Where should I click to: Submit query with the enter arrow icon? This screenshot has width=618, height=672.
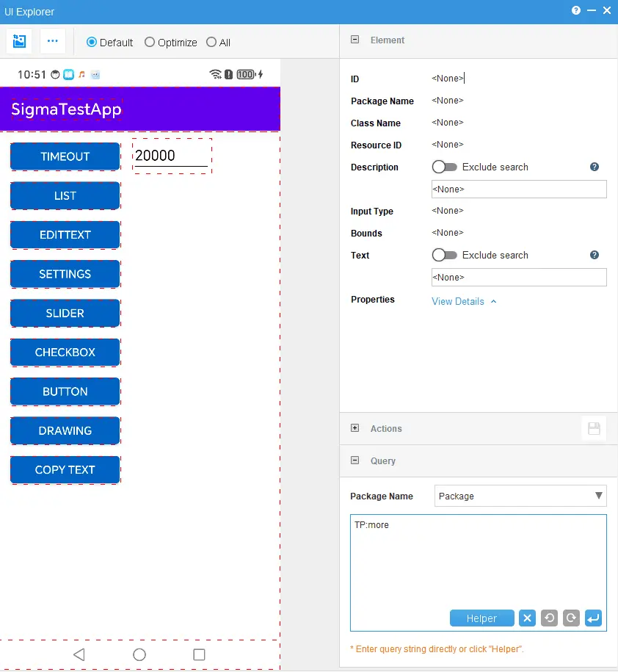tap(593, 618)
